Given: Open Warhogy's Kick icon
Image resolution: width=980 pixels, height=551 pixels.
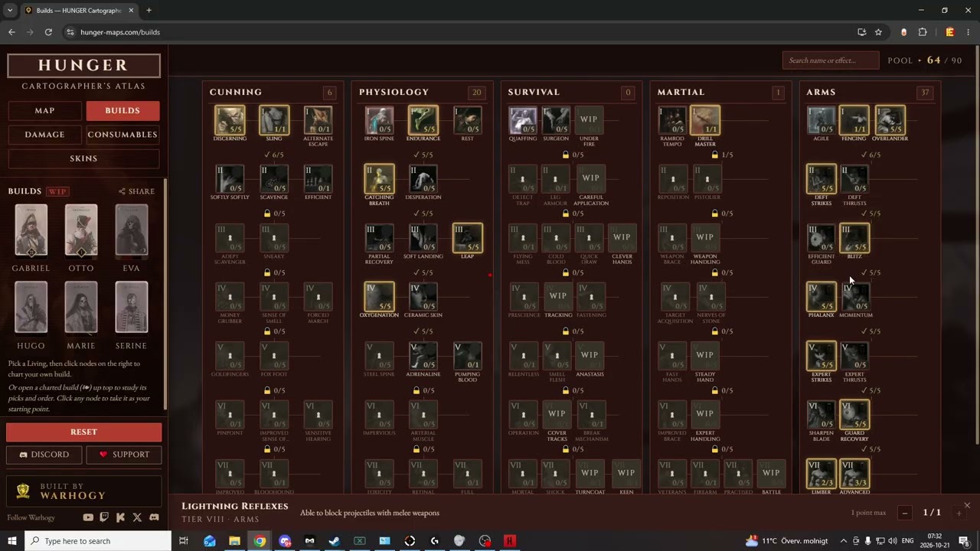Looking at the screenshot, I should [121, 517].
